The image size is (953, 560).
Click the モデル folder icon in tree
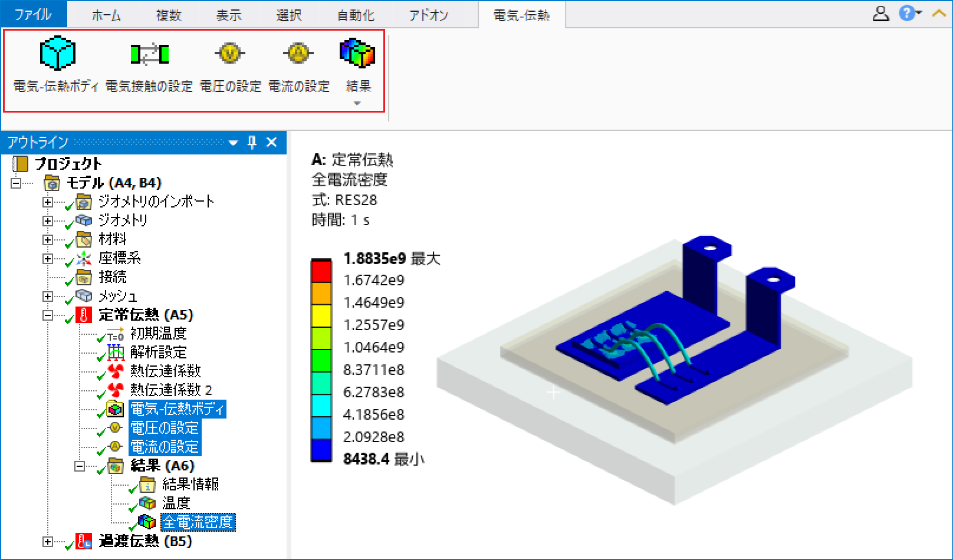point(52,183)
